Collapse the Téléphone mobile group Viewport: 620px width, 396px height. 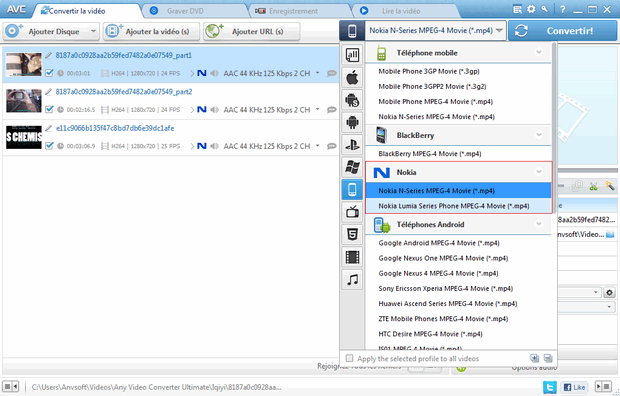(x=539, y=52)
